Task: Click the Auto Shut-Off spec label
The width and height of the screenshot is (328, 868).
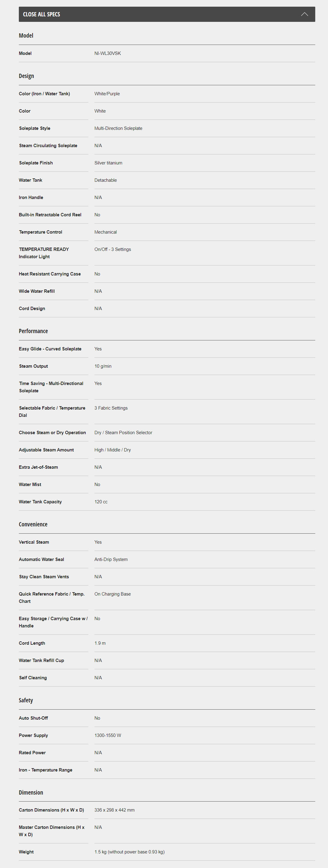Action: click(33, 718)
